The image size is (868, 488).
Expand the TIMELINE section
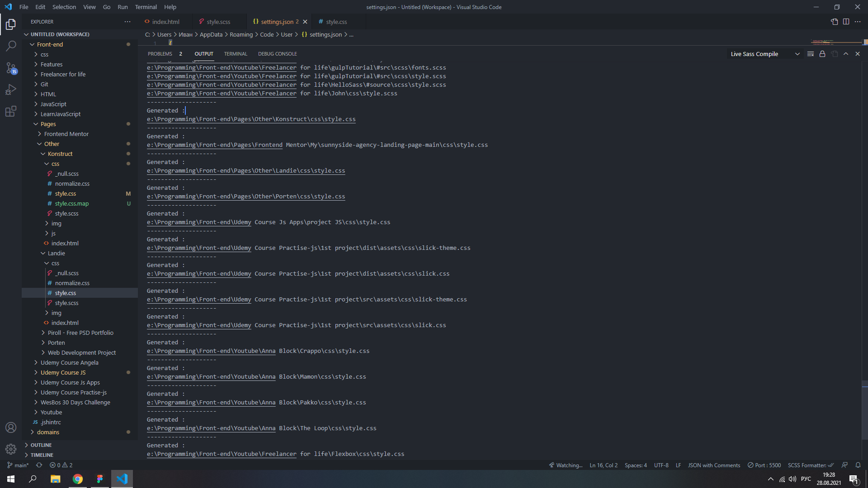click(x=80, y=455)
